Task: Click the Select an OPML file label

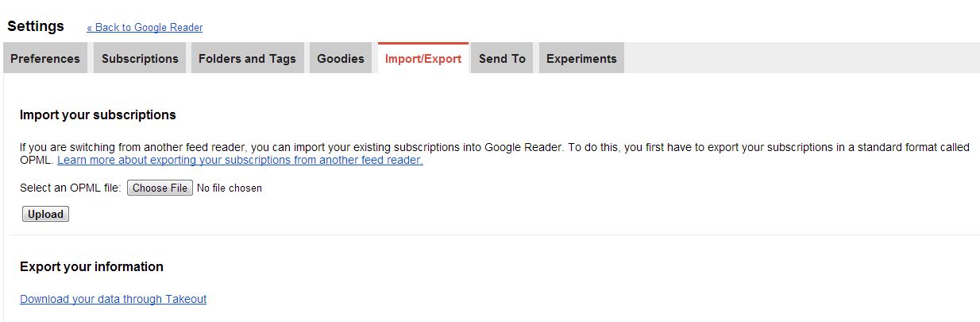Action: coord(70,188)
